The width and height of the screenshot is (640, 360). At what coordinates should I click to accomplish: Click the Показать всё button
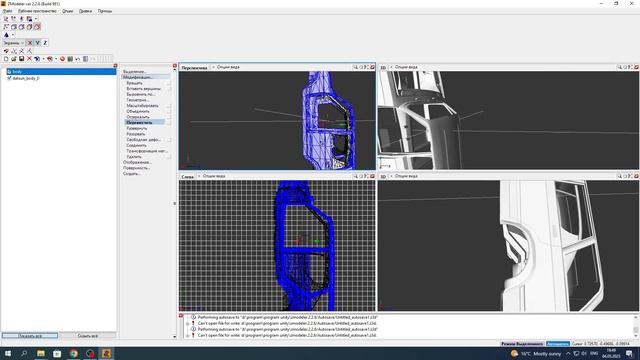pyautogui.click(x=30, y=336)
